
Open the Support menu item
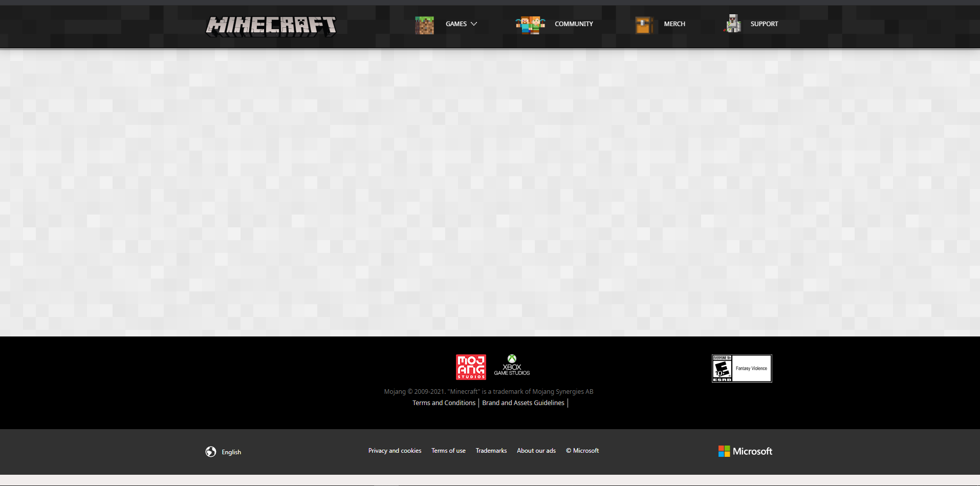764,24
